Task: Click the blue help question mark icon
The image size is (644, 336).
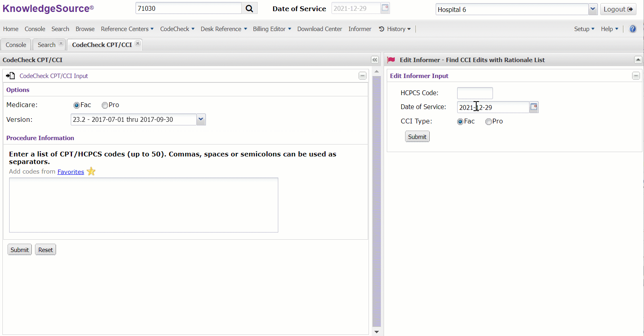Action: click(x=632, y=29)
